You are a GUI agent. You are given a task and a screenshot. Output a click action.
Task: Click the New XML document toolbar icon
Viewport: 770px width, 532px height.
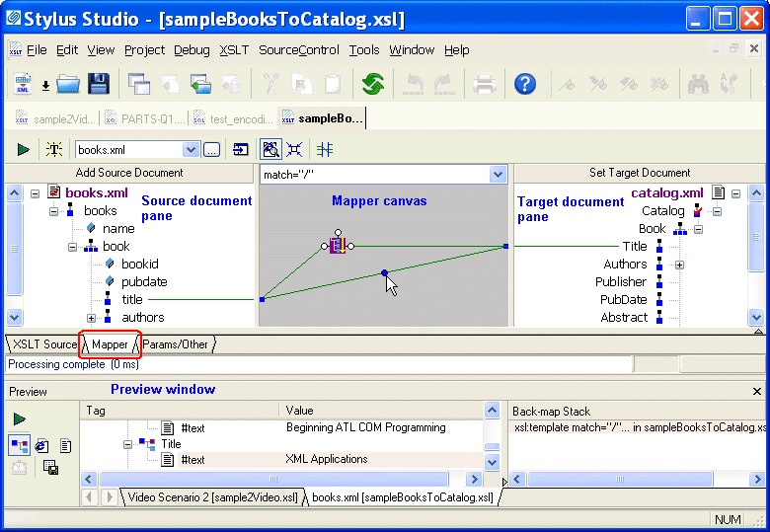click(x=23, y=84)
